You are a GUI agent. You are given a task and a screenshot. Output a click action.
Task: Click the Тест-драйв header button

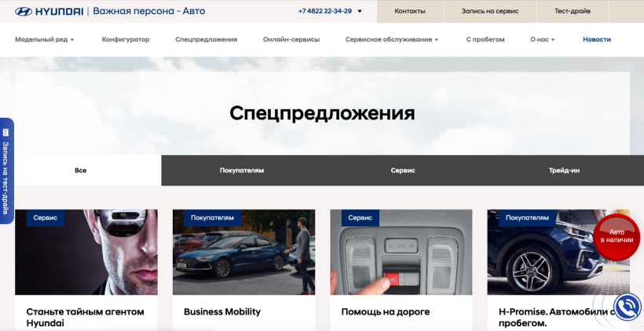pos(573,11)
